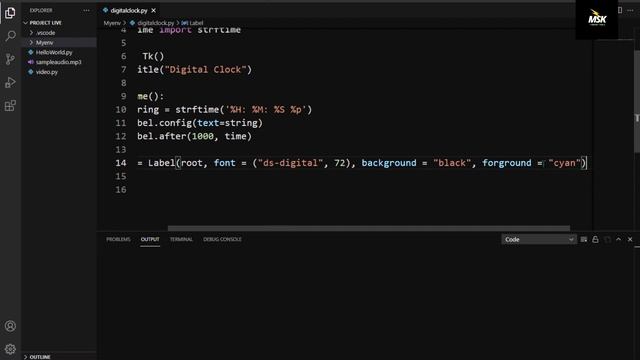Maximize the panel with the chevron-up icon

click(x=618, y=239)
